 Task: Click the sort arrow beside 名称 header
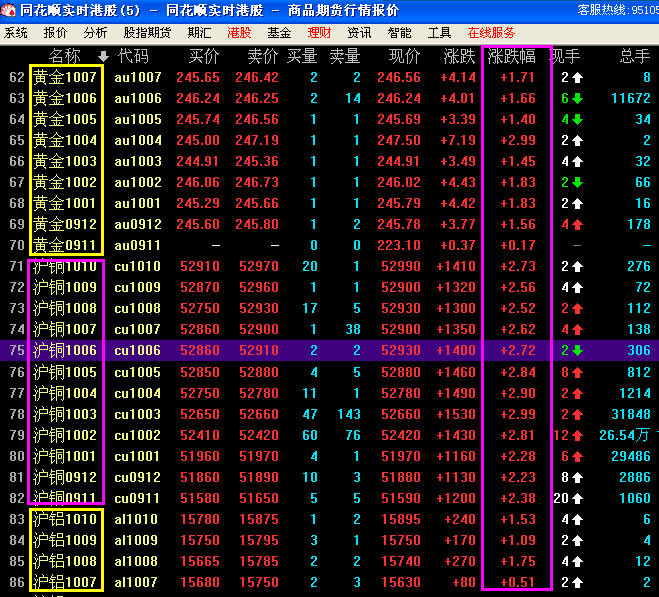[x=102, y=56]
